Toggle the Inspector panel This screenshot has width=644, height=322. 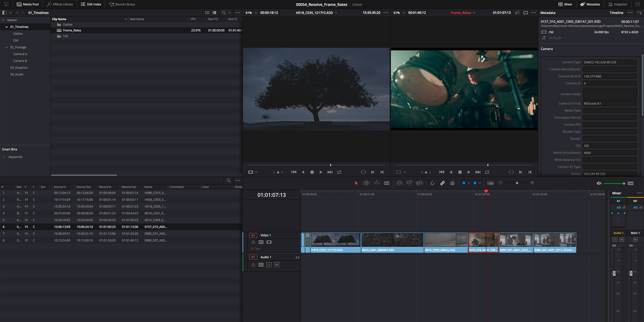pyautogui.click(x=617, y=4)
